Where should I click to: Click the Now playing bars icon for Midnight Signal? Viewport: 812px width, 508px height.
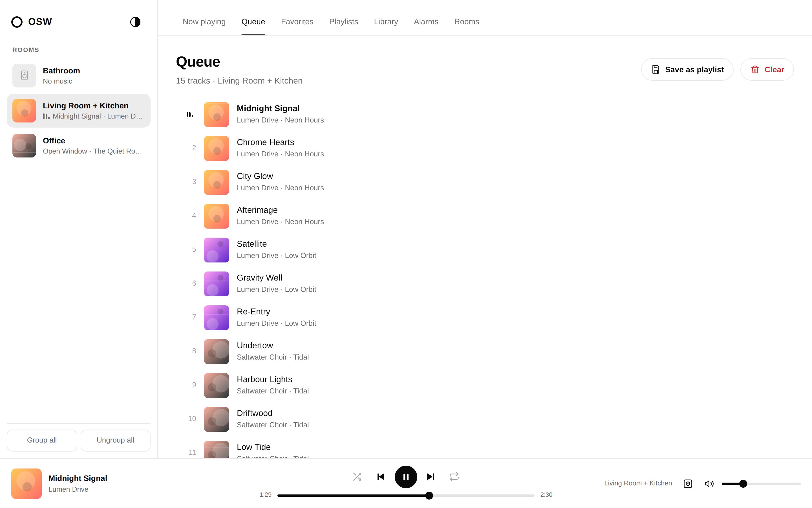click(x=189, y=115)
